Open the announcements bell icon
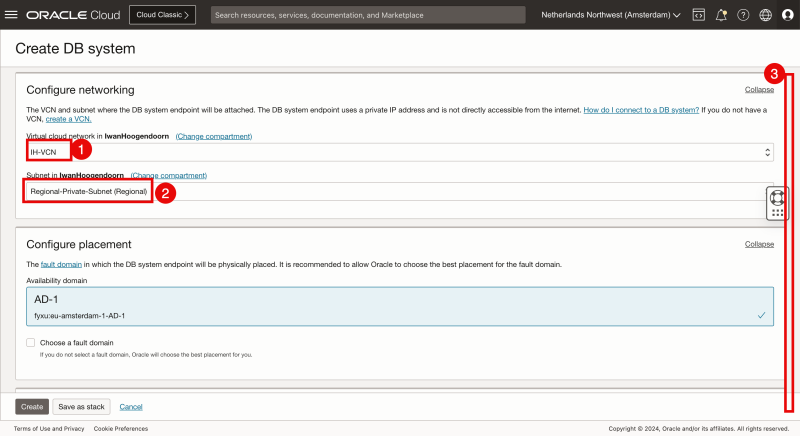 [721, 15]
